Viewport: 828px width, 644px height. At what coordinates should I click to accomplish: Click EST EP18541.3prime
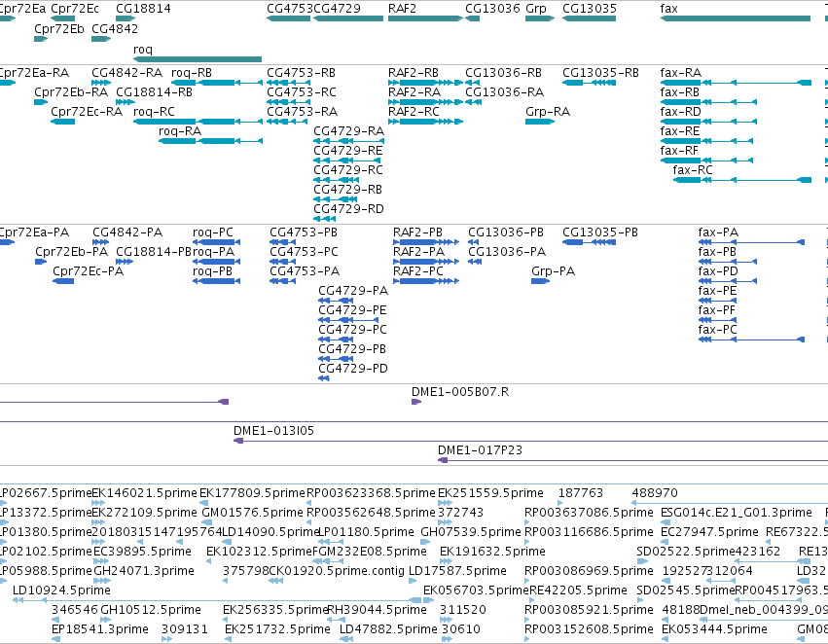100,629
